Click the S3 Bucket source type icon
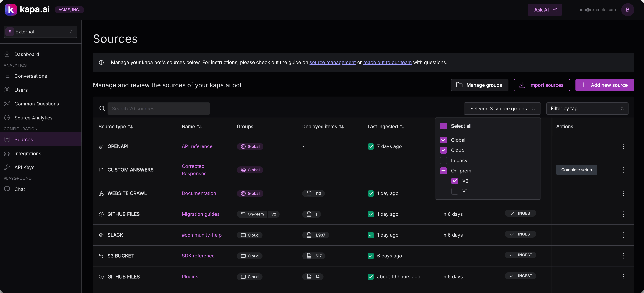 point(101,256)
